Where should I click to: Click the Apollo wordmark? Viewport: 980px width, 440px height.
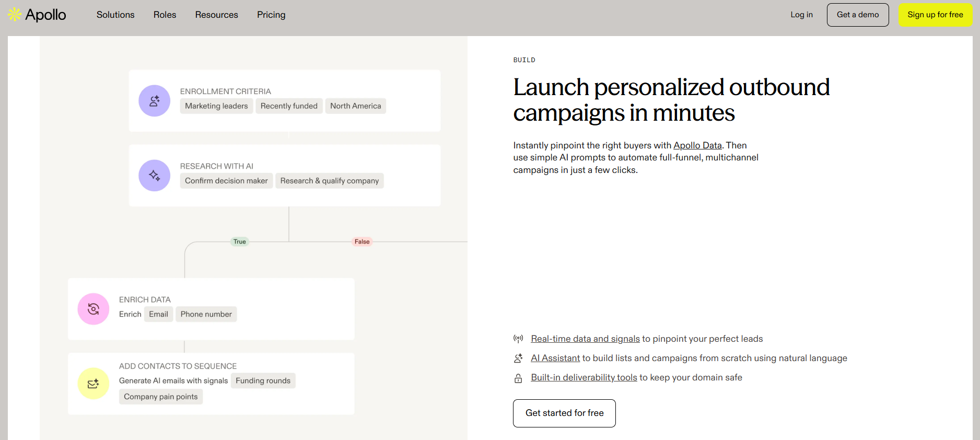(45, 15)
